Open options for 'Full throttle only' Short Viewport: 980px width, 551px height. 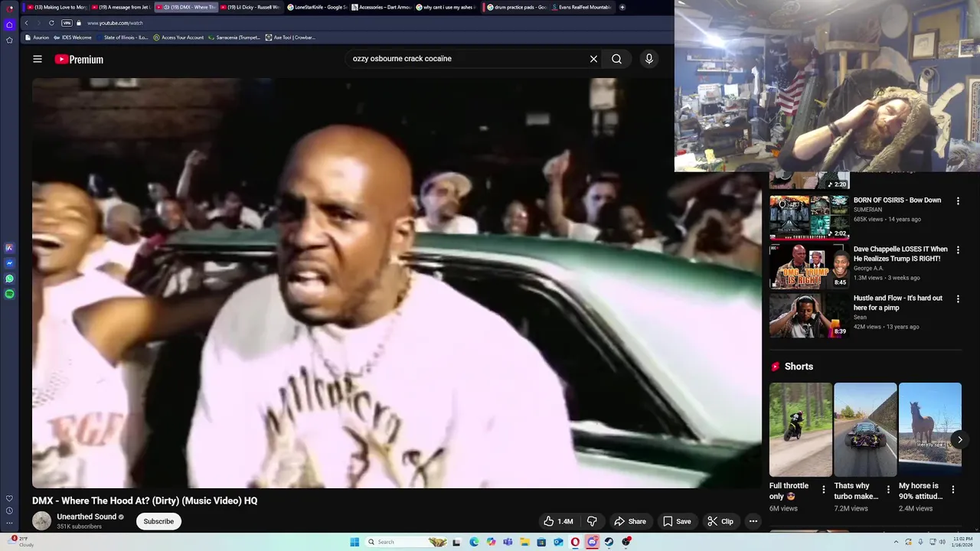pos(824,490)
